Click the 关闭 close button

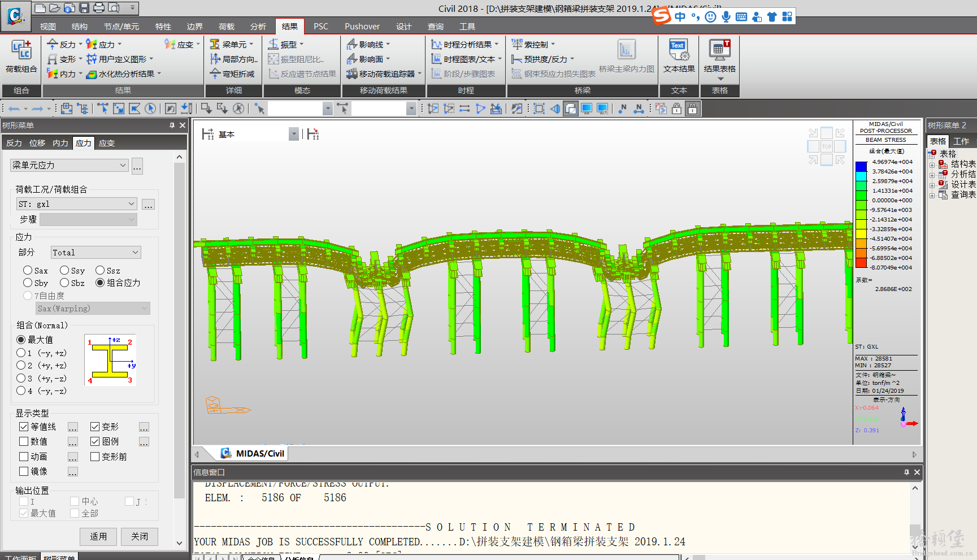click(140, 536)
